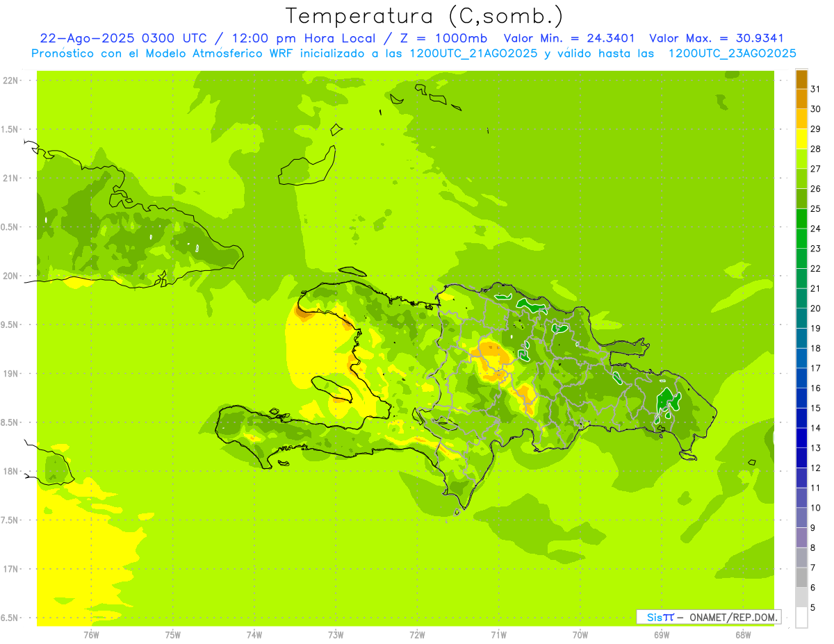Click the 69W longitude label
Viewport: 834px width, 644px height.
click(662, 634)
